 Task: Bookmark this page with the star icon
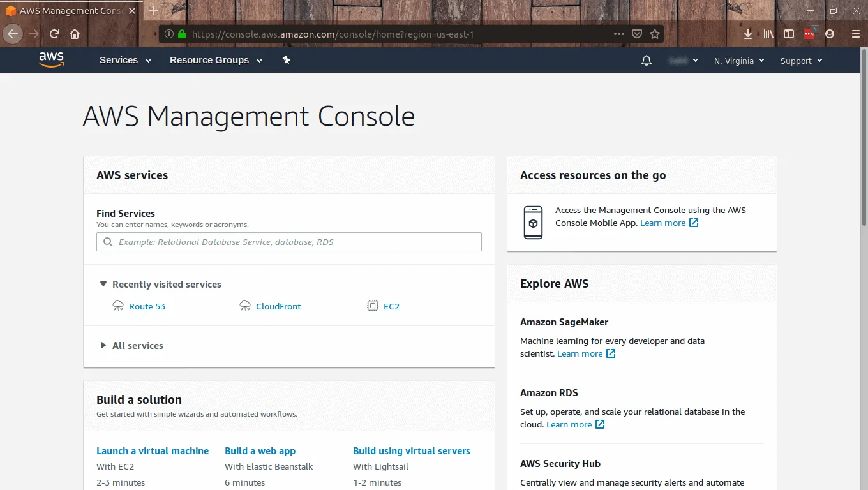click(x=655, y=34)
